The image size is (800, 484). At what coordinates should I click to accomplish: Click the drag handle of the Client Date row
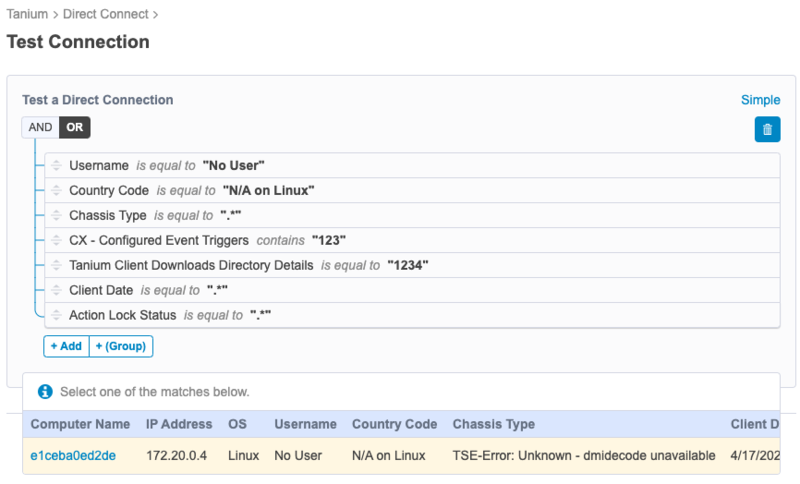[57, 290]
